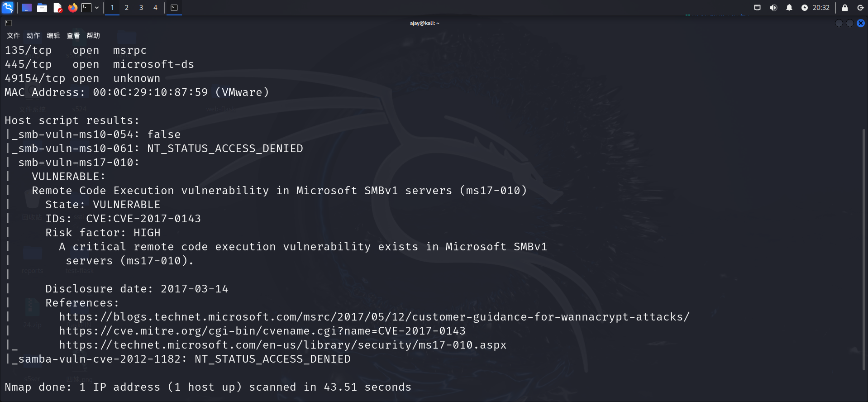Expand the terminal launcher dropdown arrow
868x402 pixels.
(x=97, y=8)
